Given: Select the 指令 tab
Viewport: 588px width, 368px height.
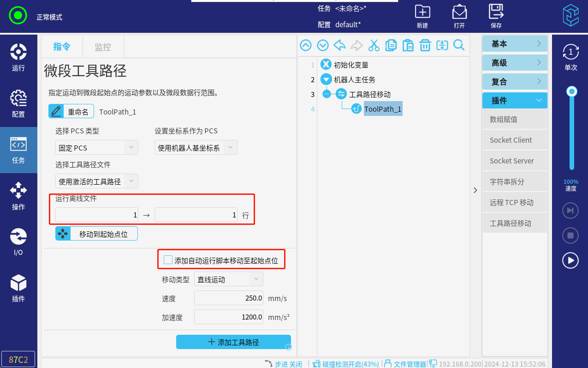Looking at the screenshot, I should 62,47.
